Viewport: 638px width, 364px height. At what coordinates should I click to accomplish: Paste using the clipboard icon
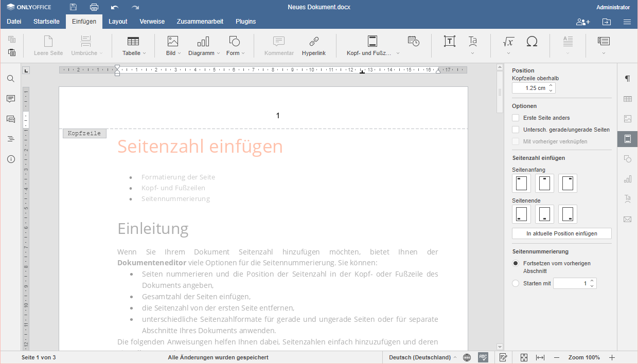click(12, 52)
